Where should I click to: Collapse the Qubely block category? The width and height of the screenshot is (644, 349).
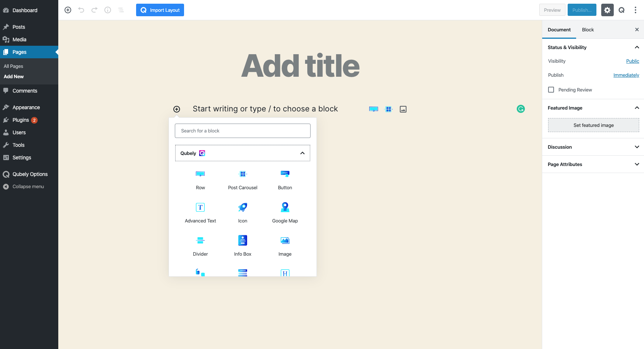coord(302,153)
